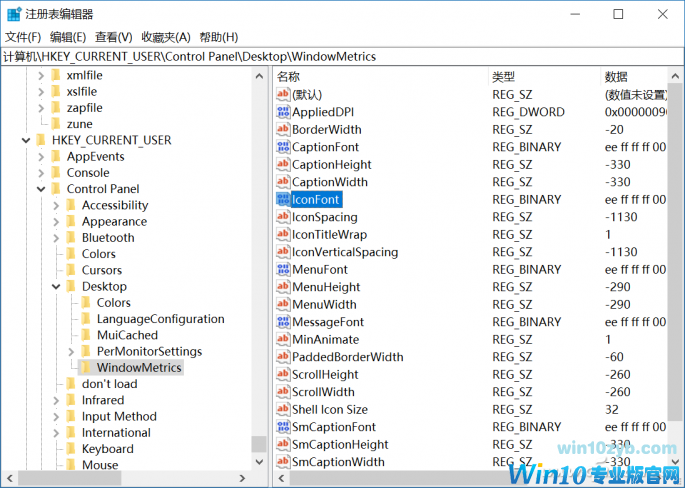Click the string icon next to MinAnimate

pos(283,339)
